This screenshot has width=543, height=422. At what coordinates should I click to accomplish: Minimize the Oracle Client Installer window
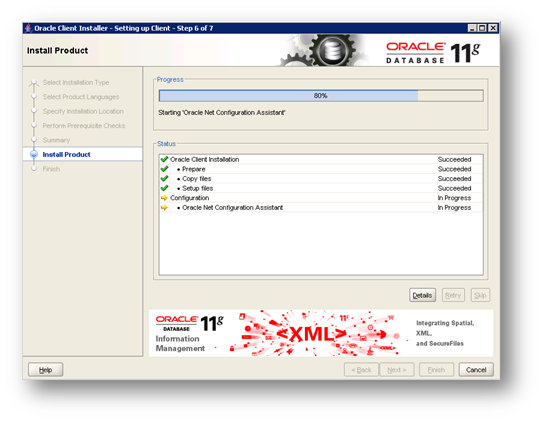pyautogui.click(x=472, y=28)
